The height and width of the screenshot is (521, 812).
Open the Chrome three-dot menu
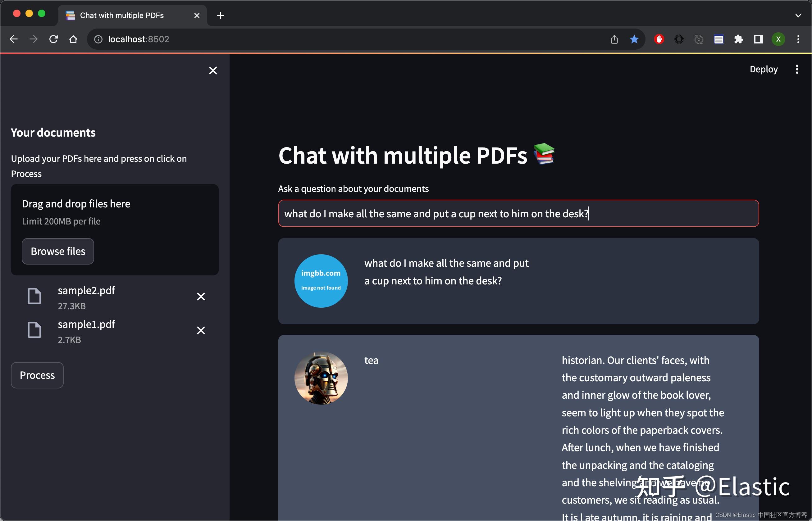point(798,39)
